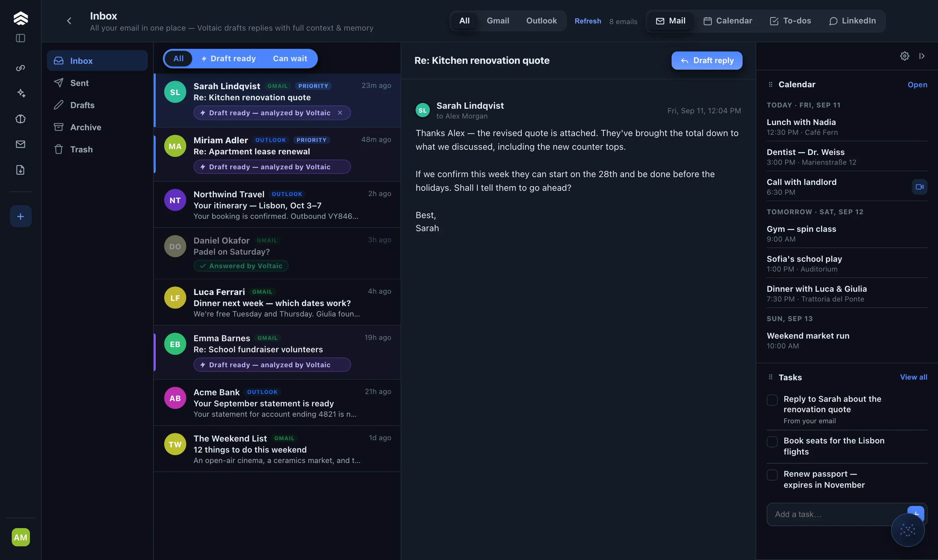Screen dimensions: 938x560
Task: Open Miriam Adler's draft ready chip
Action: 272,167
